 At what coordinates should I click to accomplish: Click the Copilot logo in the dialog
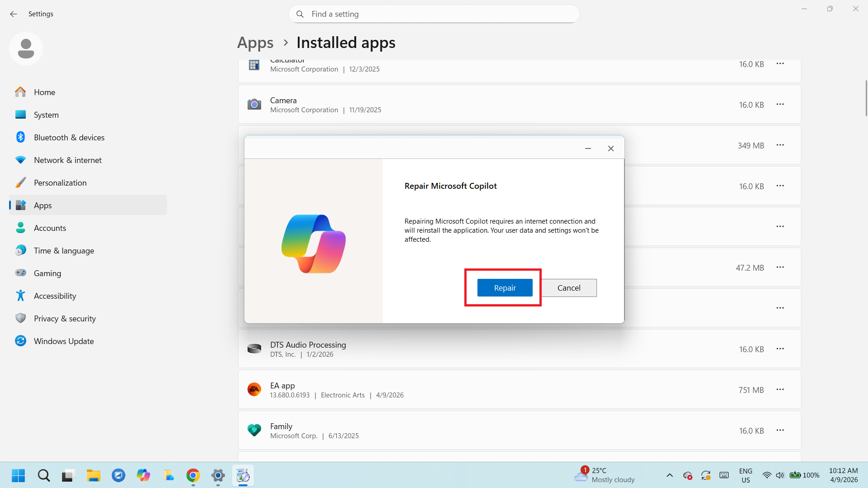[313, 244]
